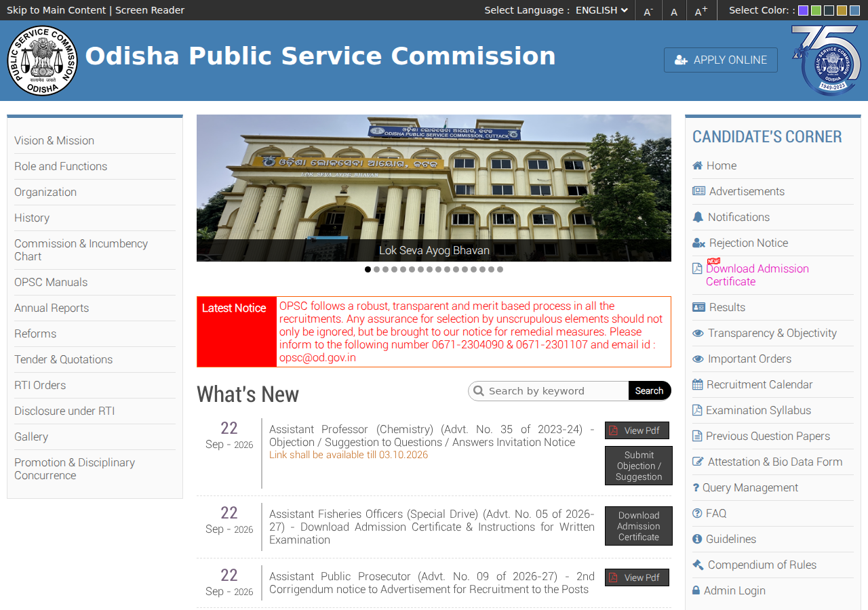Viewport: 868px width, 610px height.
Task: Click the Recruitment Calendar icon
Action: tap(697, 385)
